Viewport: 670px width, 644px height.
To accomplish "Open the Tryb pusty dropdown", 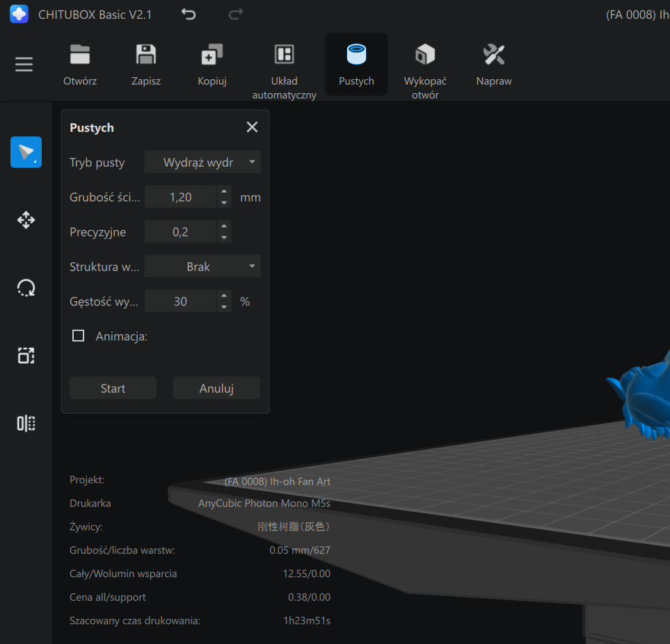I will click(x=202, y=162).
